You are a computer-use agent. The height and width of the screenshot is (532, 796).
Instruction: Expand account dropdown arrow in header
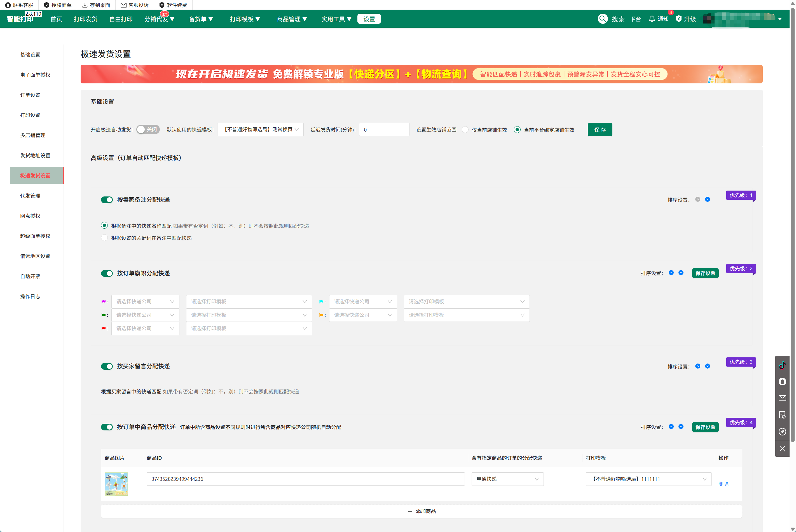pyautogui.click(x=780, y=19)
